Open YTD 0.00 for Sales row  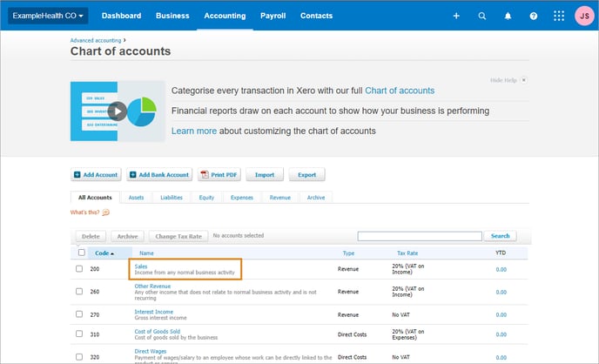(501, 269)
